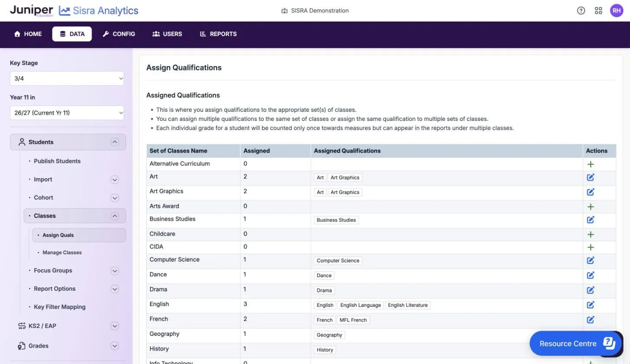Click the edit icon for Dance row
Viewport: 630px width, 364px height.
pyautogui.click(x=590, y=275)
